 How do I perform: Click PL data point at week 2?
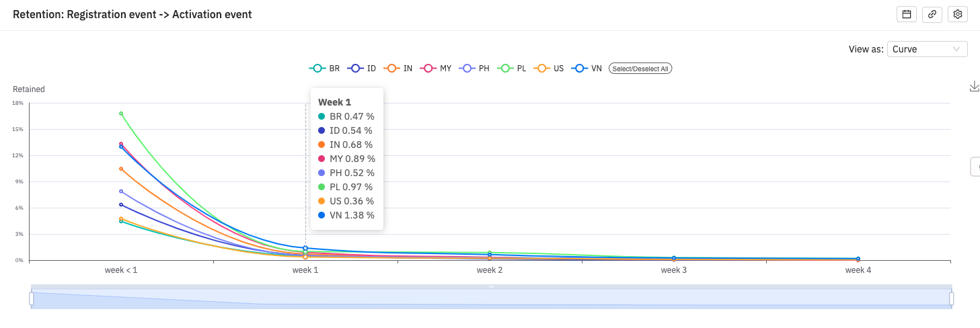(x=490, y=253)
